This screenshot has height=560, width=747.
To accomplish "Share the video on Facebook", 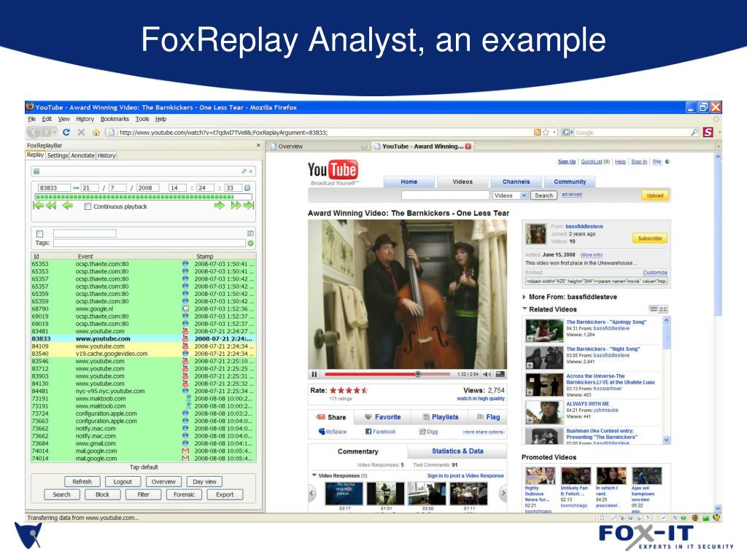I will pyautogui.click(x=380, y=432).
